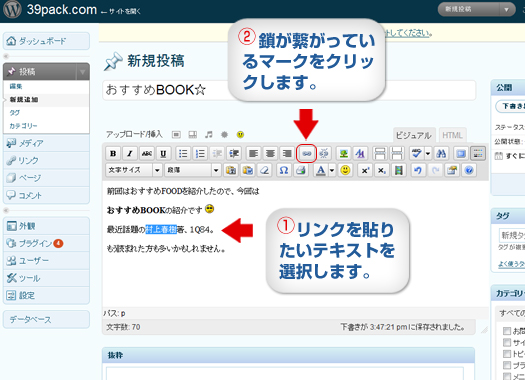Screen dimensions: 525x380
Task: Open the ユーザー sidebar menu
Action: 46,260
